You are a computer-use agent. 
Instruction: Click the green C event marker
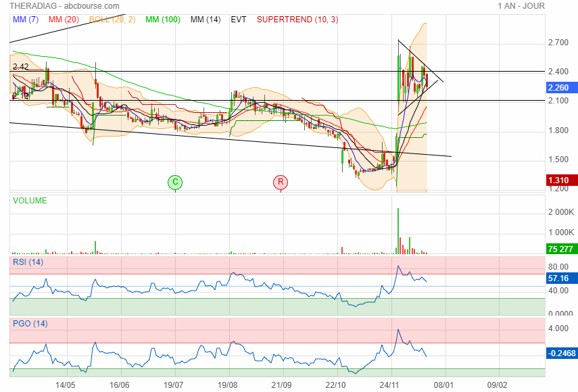pos(175,182)
